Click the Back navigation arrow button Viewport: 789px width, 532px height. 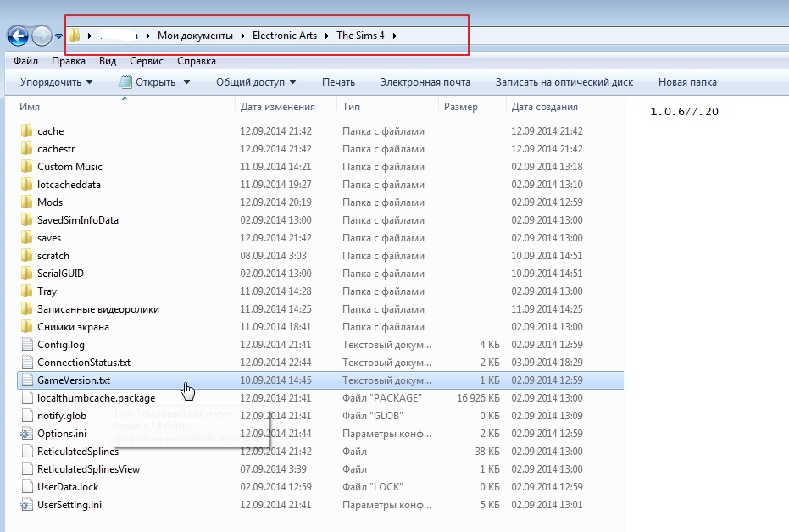pyautogui.click(x=18, y=36)
